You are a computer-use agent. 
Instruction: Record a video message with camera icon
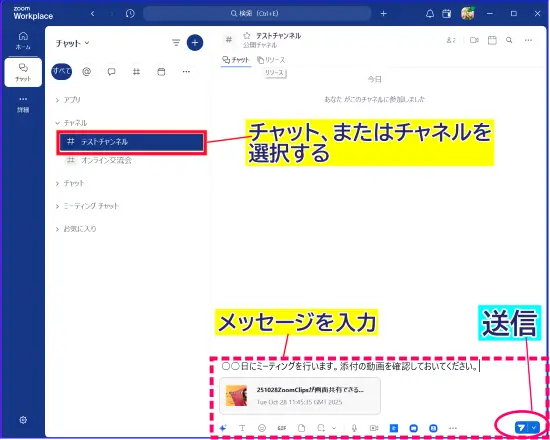(x=374, y=428)
